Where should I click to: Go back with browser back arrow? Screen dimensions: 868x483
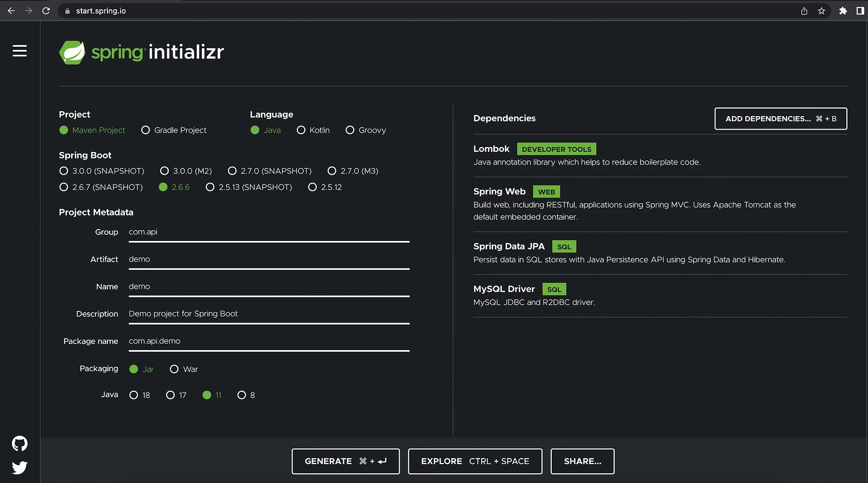pyautogui.click(x=11, y=11)
